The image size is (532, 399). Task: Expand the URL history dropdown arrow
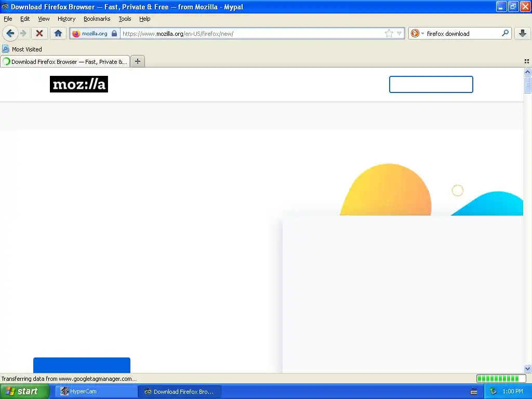(400, 33)
